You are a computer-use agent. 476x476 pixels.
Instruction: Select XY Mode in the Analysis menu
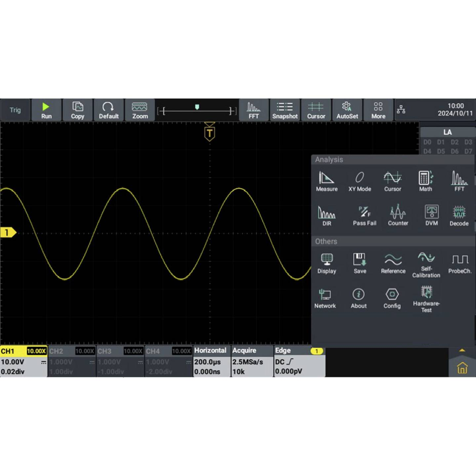pos(360,180)
